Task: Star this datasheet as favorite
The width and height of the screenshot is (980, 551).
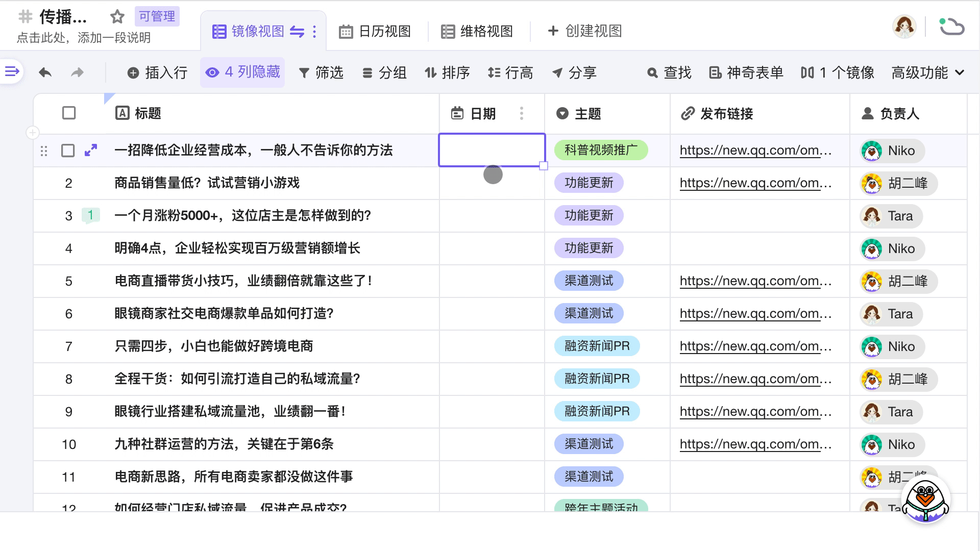Action: [x=117, y=17]
